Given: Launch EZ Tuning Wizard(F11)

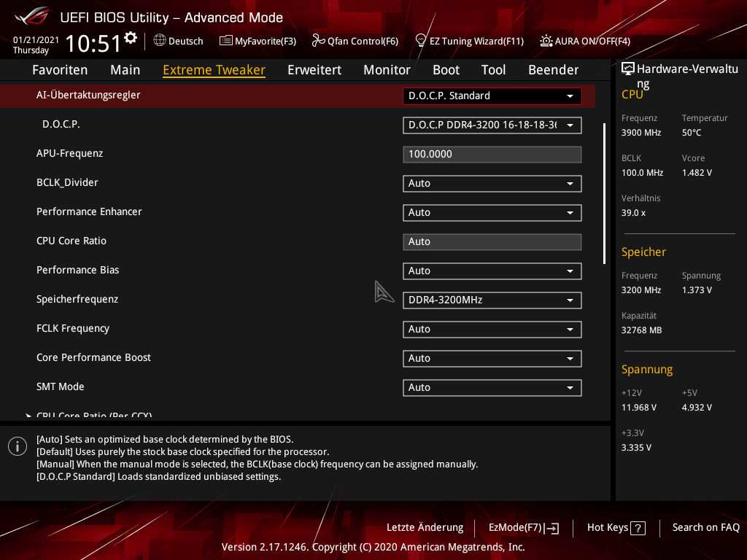Looking at the screenshot, I should pyautogui.click(x=470, y=41).
